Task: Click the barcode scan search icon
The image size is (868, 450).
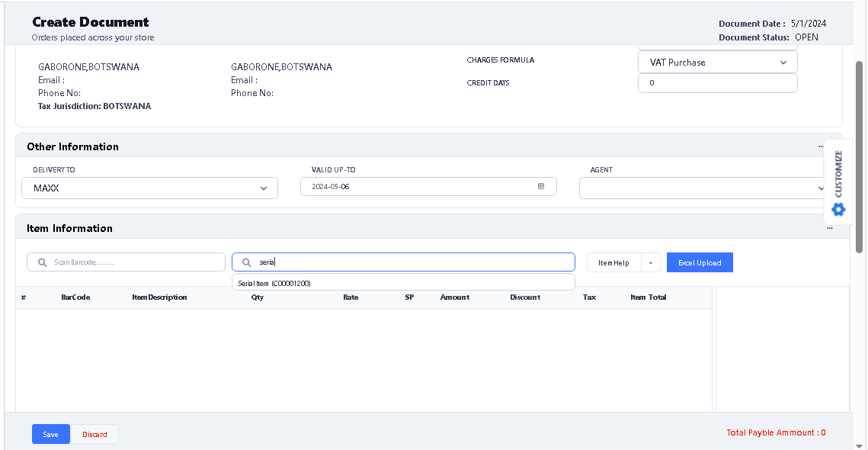Action: click(x=40, y=262)
